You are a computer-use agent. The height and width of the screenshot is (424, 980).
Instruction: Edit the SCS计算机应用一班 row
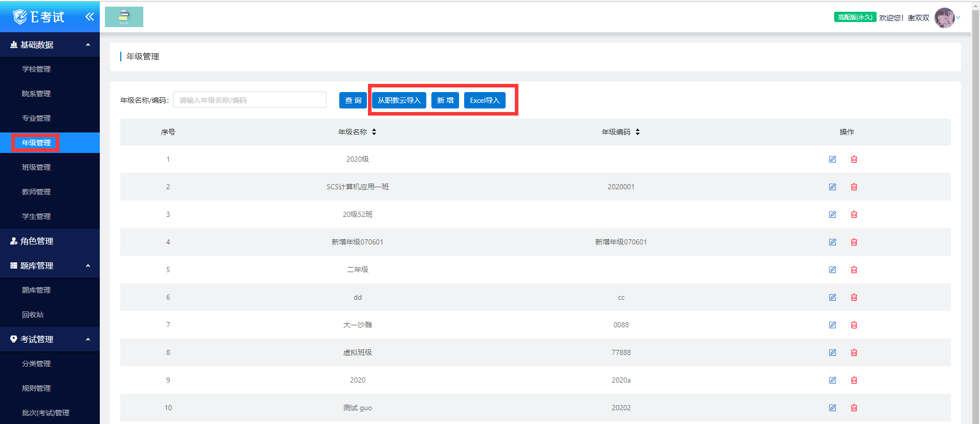tap(833, 187)
